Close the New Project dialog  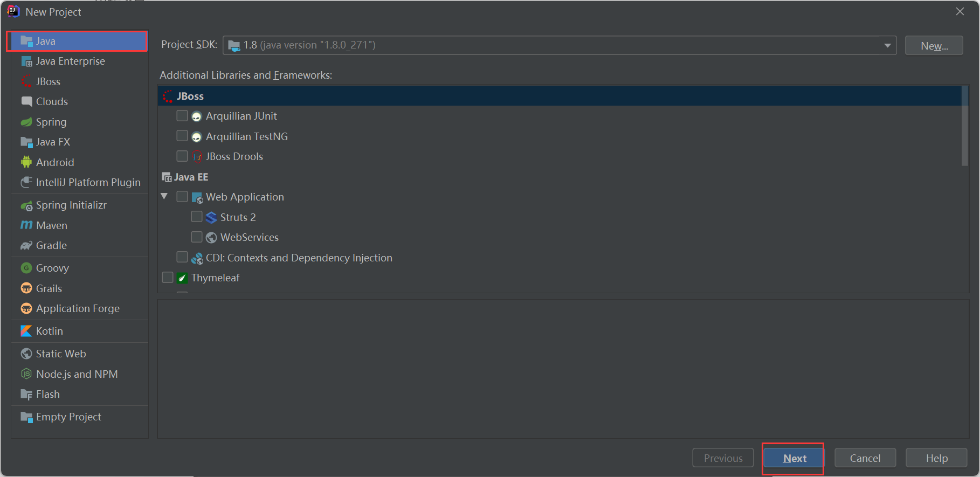click(x=960, y=11)
